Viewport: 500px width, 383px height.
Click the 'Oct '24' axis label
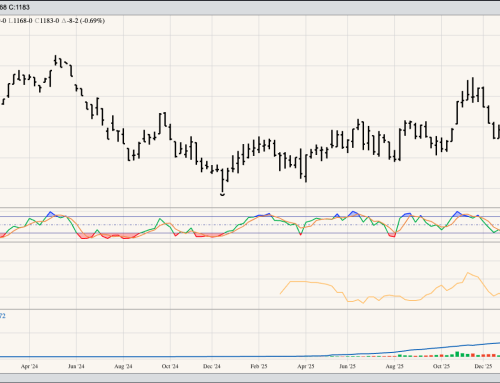click(x=170, y=366)
